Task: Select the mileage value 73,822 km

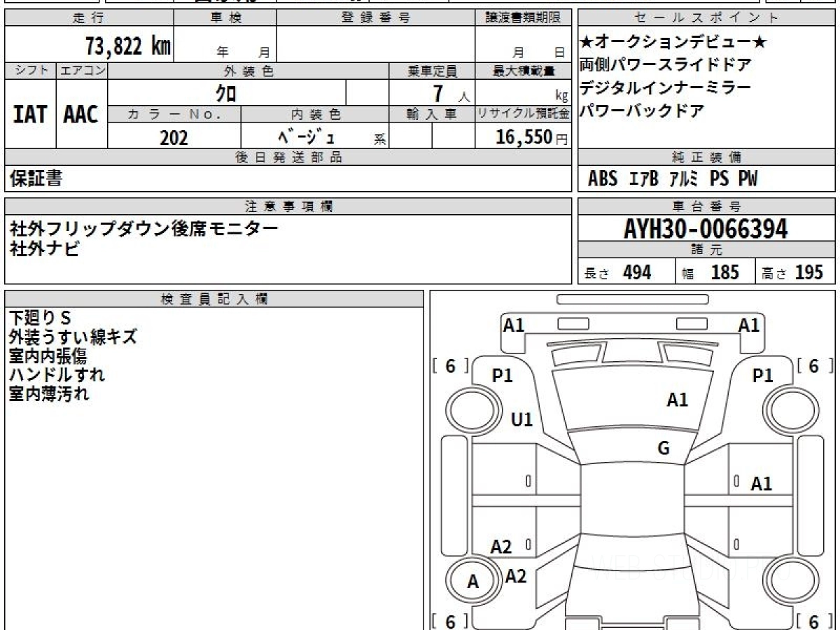Action: pyautogui.click(x=128, y=46)
